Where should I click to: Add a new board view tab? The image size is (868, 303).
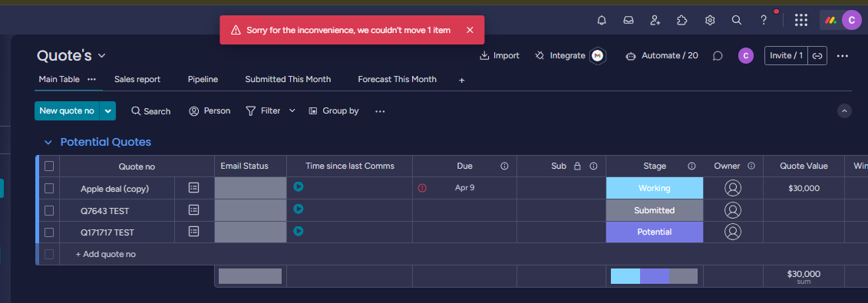(x=462, y=81)
